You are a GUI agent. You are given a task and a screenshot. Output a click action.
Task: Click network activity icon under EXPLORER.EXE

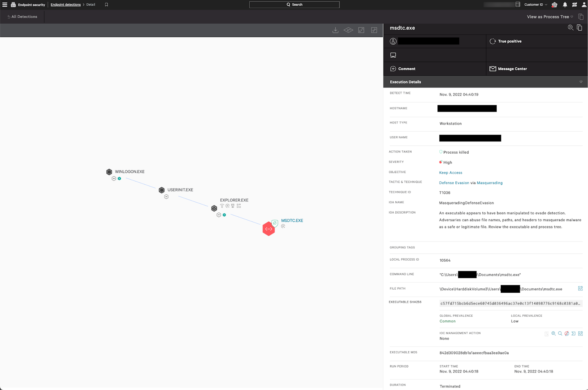(222, 206)
